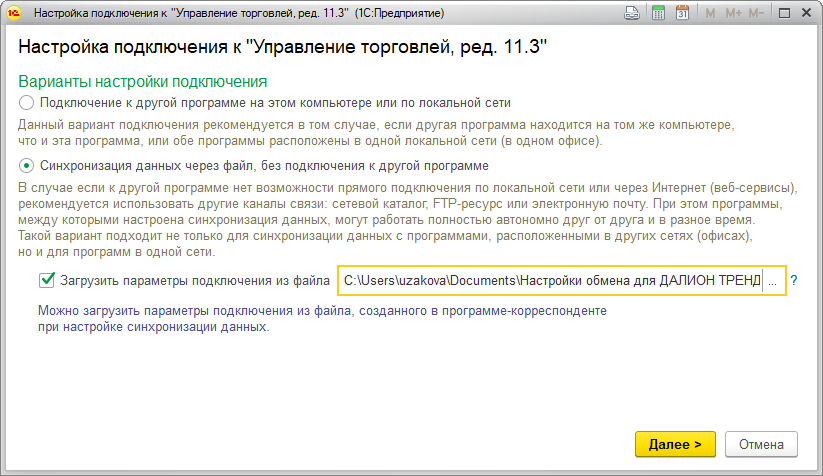823x476 pixels.
Task: Close the connection setup window
Action: coord(807,13)
